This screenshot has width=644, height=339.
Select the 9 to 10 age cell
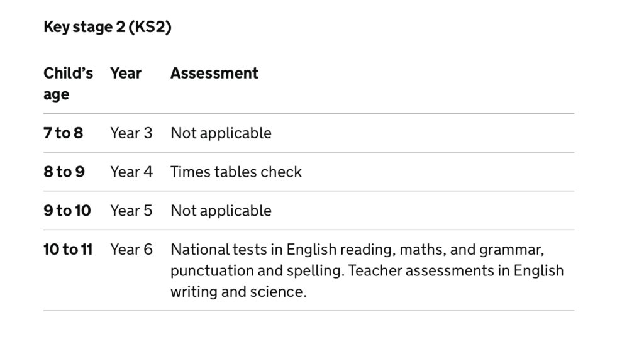pos(67,211)
